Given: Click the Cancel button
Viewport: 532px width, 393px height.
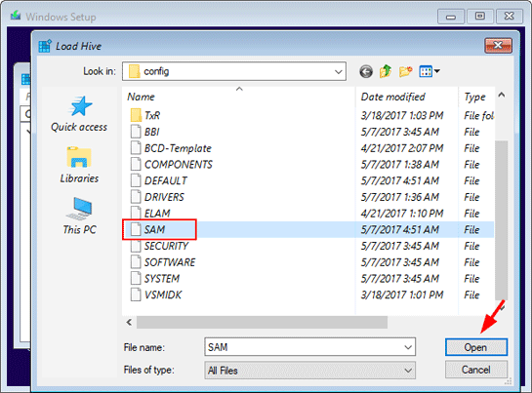Looking at the screenshot, I should click(476, 370).
